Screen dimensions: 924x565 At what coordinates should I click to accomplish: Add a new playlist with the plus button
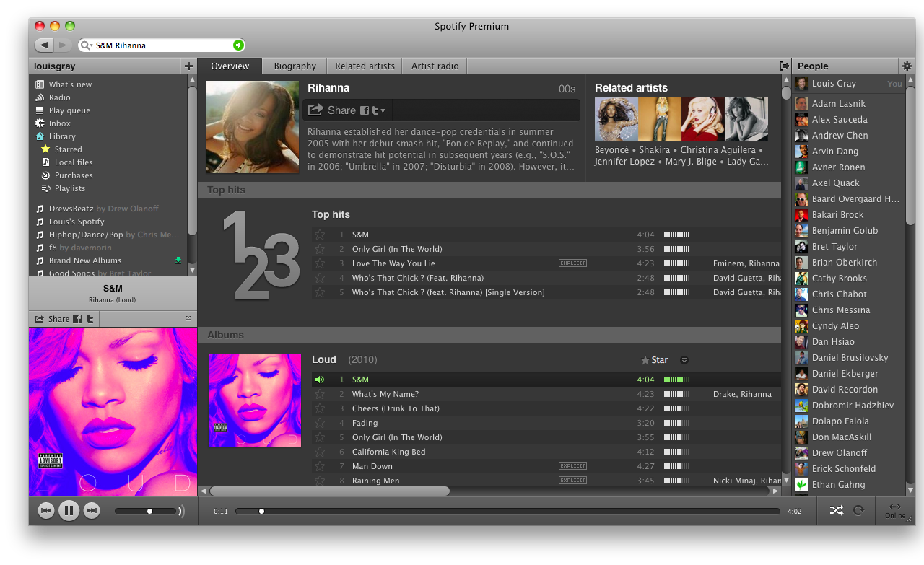point(189,66)
